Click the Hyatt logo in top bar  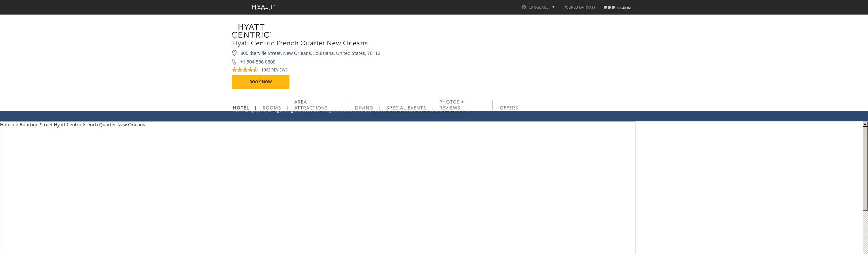pos(263,7)
